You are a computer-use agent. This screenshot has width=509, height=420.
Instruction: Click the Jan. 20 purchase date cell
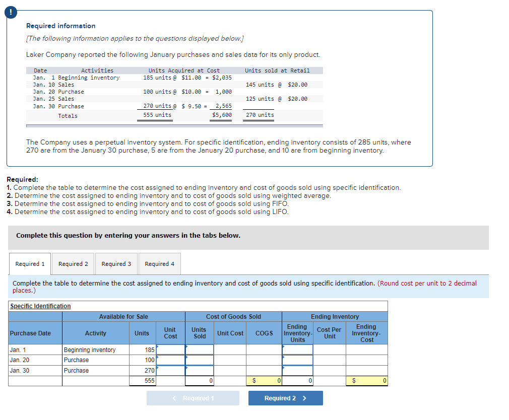coord(35,360)
